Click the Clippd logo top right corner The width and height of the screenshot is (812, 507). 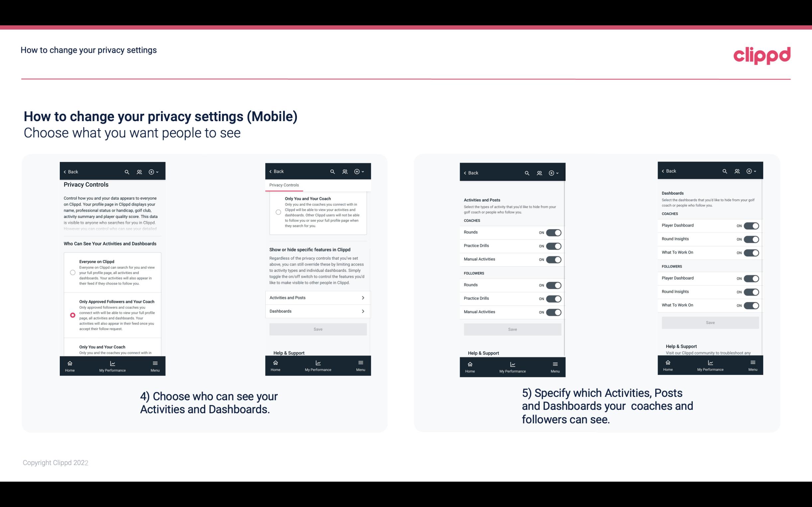762,55
